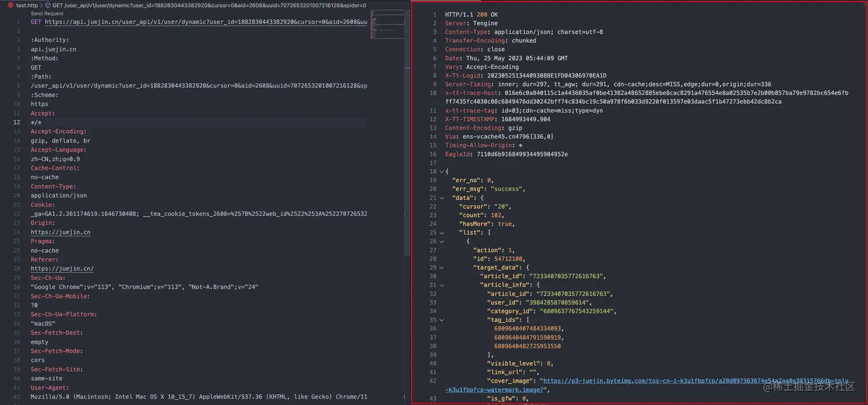
Task: Open the api.juejin.cn request URL on line 1
Action: tap(206, 22)
